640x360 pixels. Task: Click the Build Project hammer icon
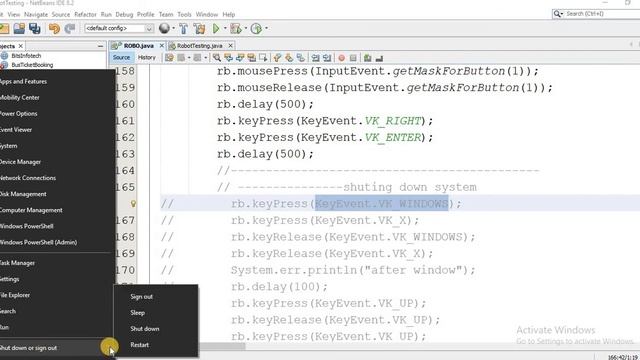click(184, 28)
